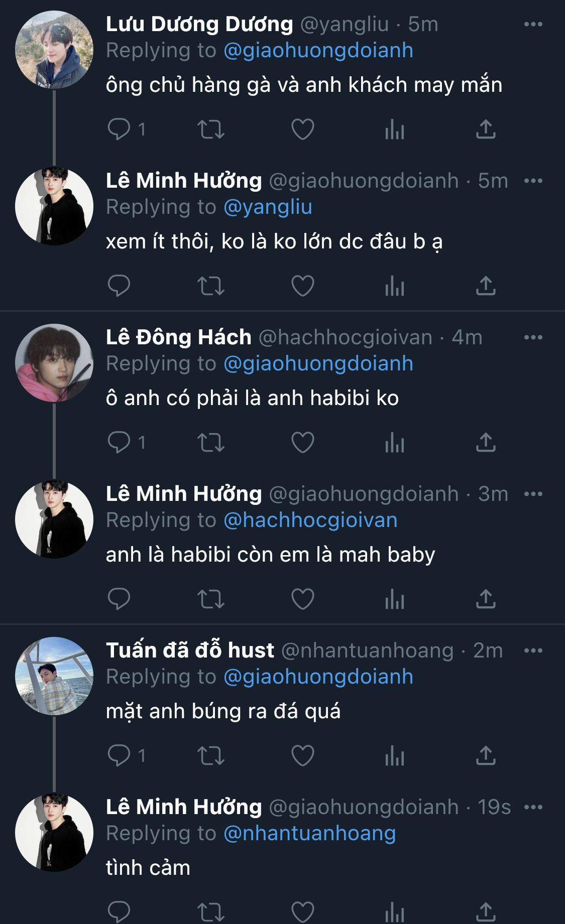Open more options menu on Lê Đông Hách's tweet

coord(533,337)
